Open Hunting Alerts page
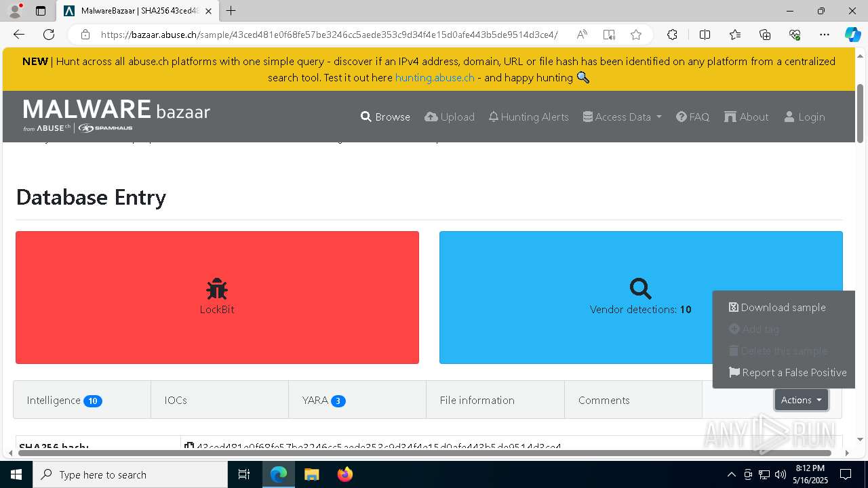This screenshot has height=488, width=868. point(528,117)
